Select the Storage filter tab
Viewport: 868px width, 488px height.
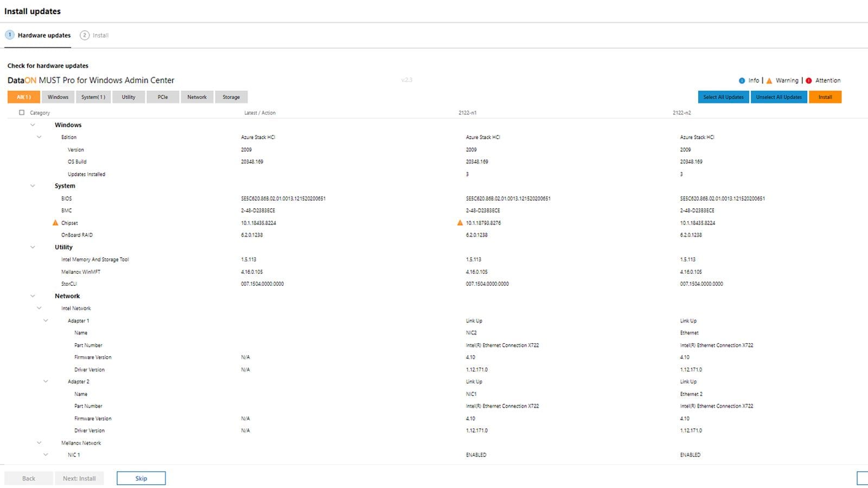pyautogui.click(x=231, y=97)
